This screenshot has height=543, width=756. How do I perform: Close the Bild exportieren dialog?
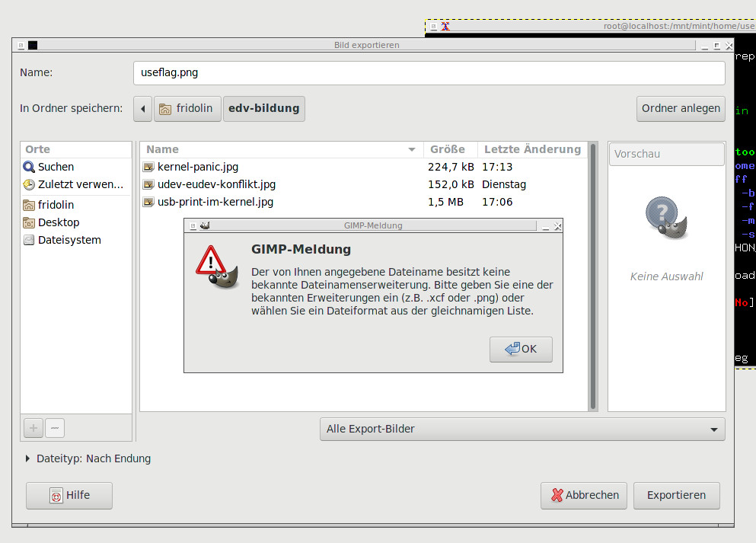[x=729, y=46]
